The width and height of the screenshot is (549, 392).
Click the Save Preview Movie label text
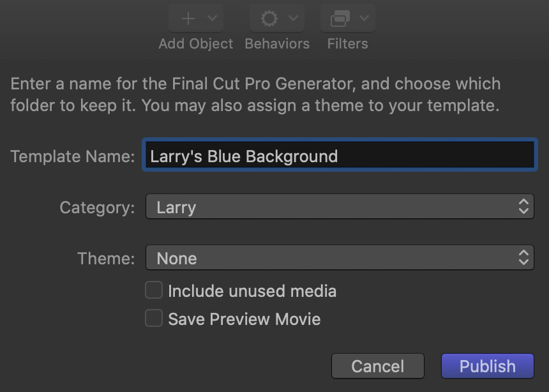coord(244,319)
